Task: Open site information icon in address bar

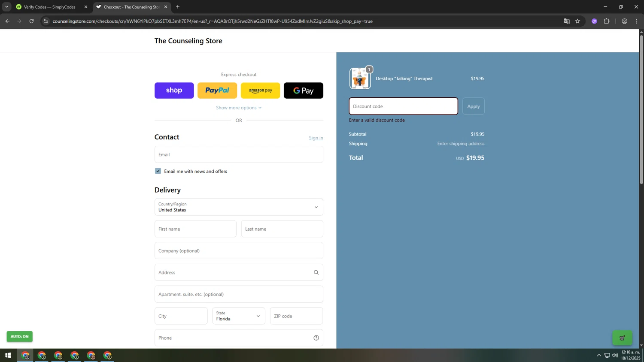Action: pyautogui.click(x=46, y=21)
